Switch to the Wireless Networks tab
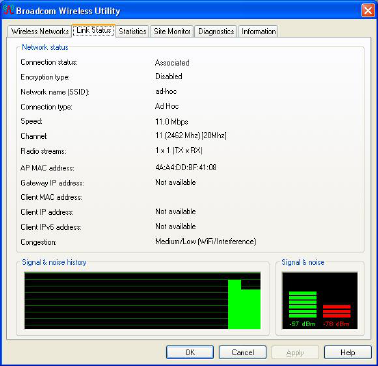 point(40,31)
